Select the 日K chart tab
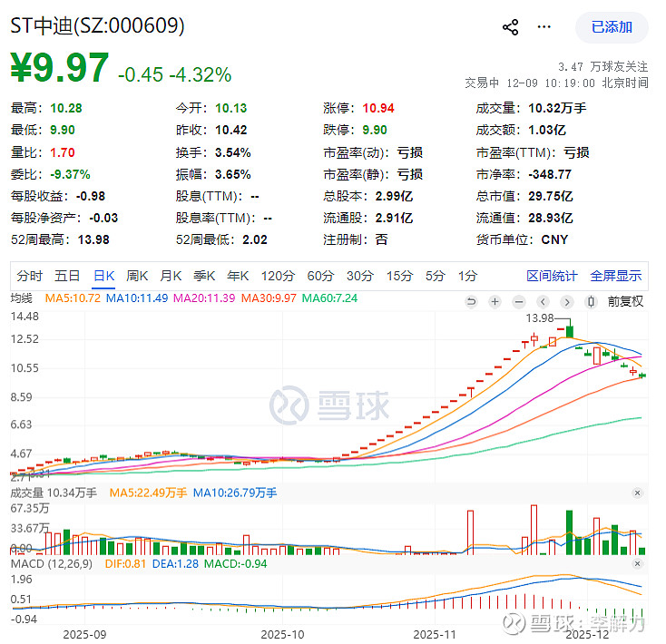 [104, 276]
